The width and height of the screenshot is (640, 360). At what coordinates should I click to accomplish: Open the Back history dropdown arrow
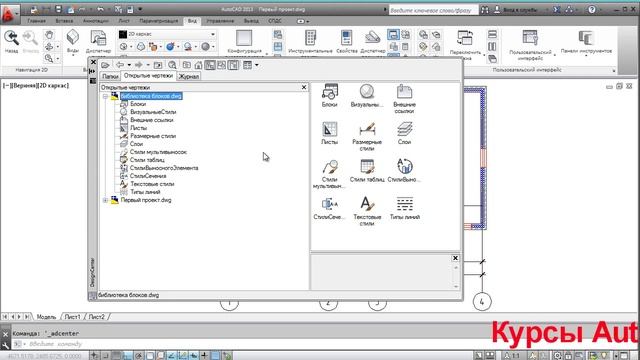pos(129,65)
